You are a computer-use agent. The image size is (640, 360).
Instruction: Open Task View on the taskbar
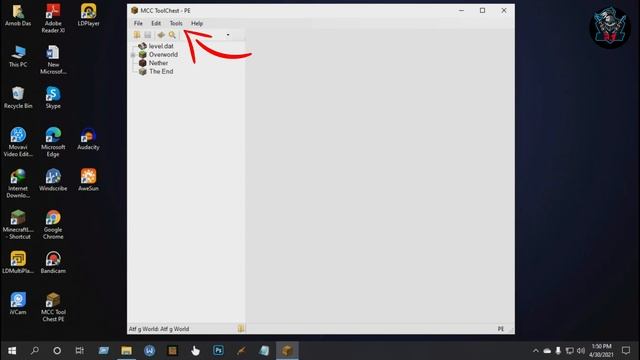[80, 351]
